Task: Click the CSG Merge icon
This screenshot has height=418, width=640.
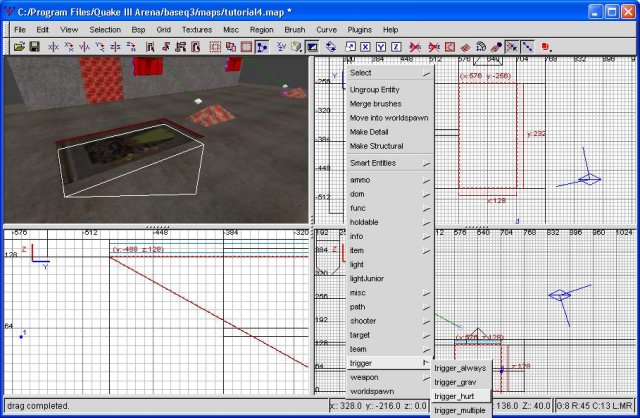Action: (x=247, y=47)
